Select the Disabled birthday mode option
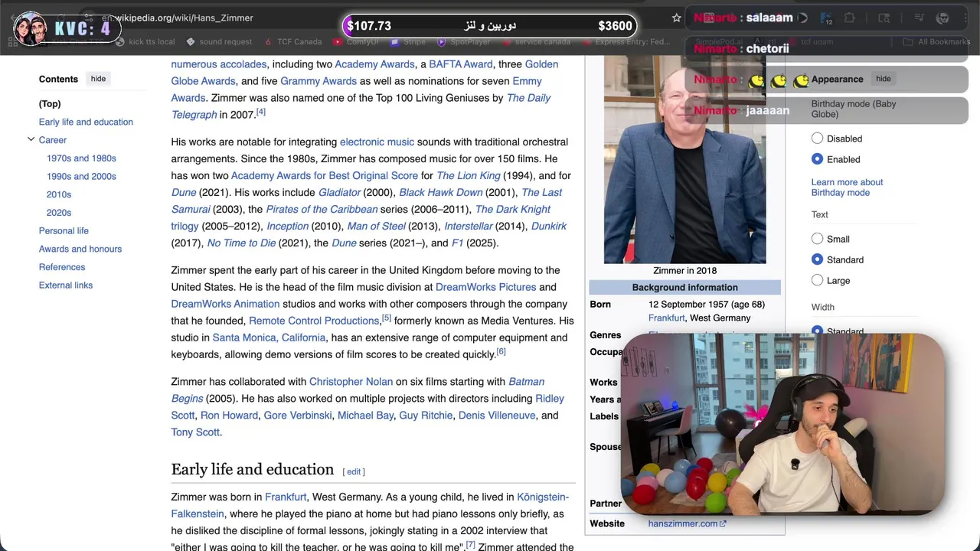 point(817,139)
